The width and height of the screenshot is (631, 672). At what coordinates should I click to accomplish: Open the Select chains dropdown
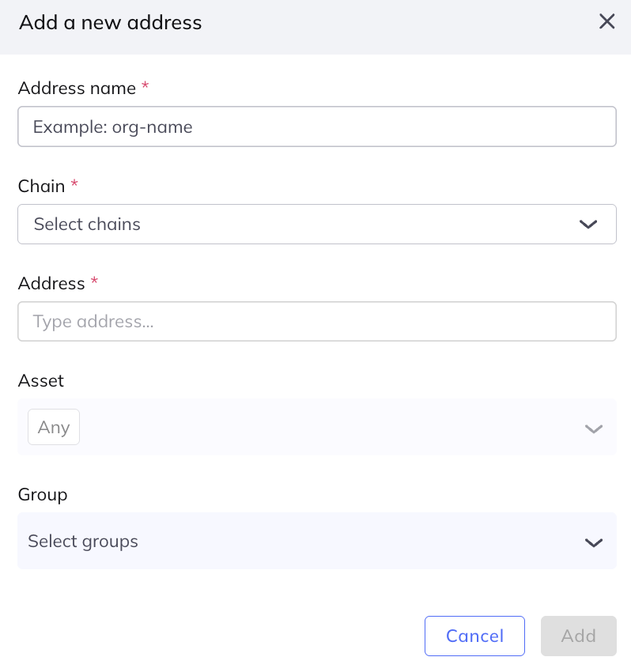(x=300, y=225)
